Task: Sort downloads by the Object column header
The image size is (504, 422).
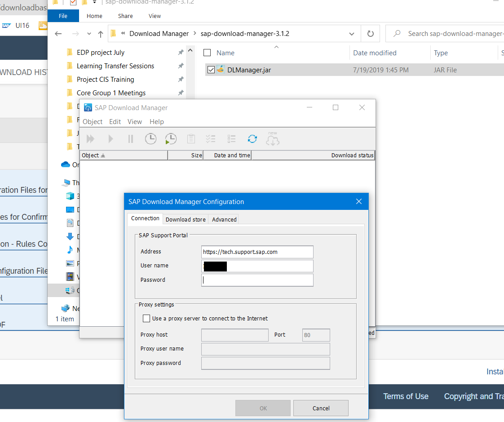Action: (x=124, y=155)
